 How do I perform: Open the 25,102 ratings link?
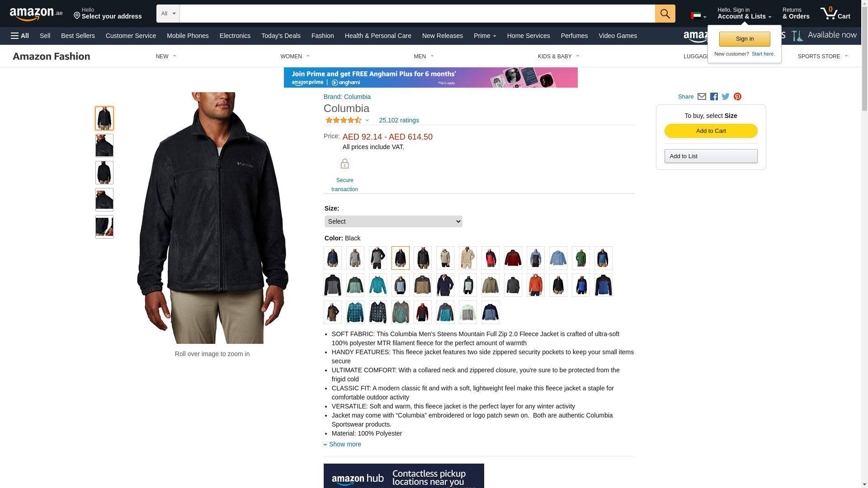click(x=399, y=120)
